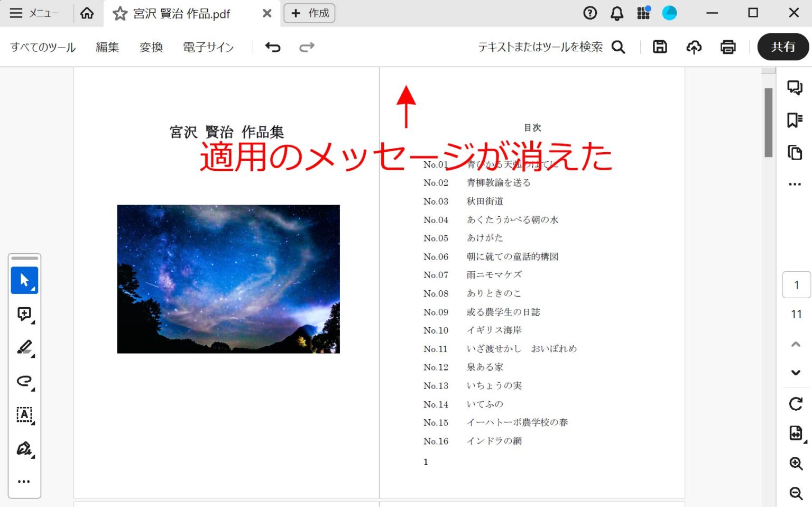This screenshot has width=812, height=507.
Task: Rotate the page view clockwise
Action: click(796, 404)
